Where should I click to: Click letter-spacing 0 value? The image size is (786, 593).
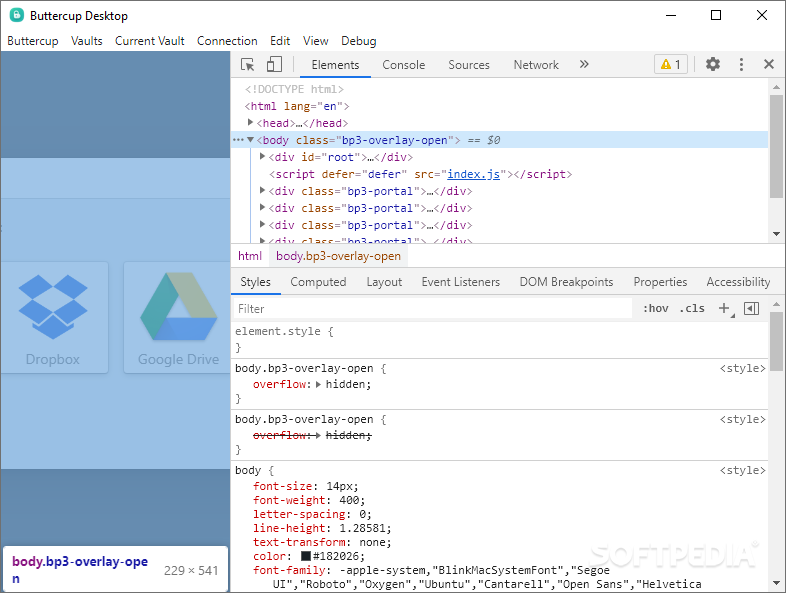pyautogui.click(x=362, y=514)
